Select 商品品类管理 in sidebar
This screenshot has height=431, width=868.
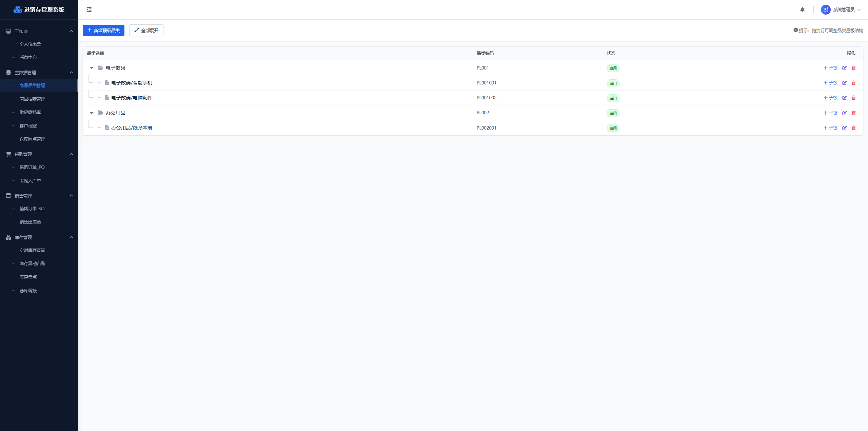(x=39, y=85)
